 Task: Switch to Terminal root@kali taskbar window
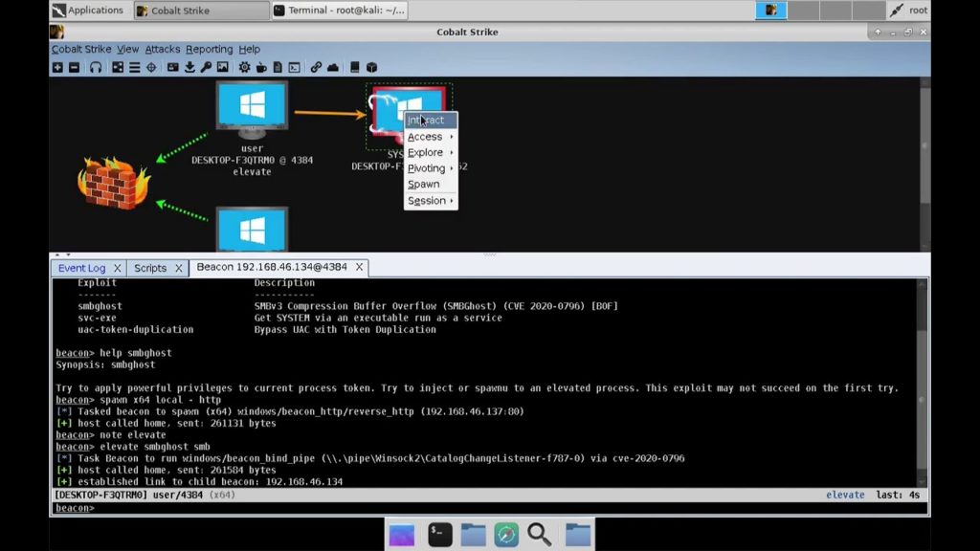pyautogui.click(x=340, y=10)
